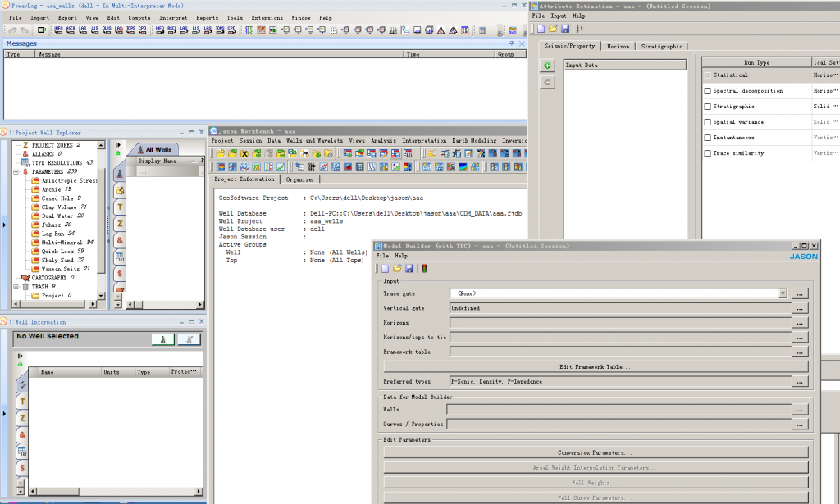
Task: Click the black X delete icon in Jason Workbench
Action: click(x=244, y=153)
